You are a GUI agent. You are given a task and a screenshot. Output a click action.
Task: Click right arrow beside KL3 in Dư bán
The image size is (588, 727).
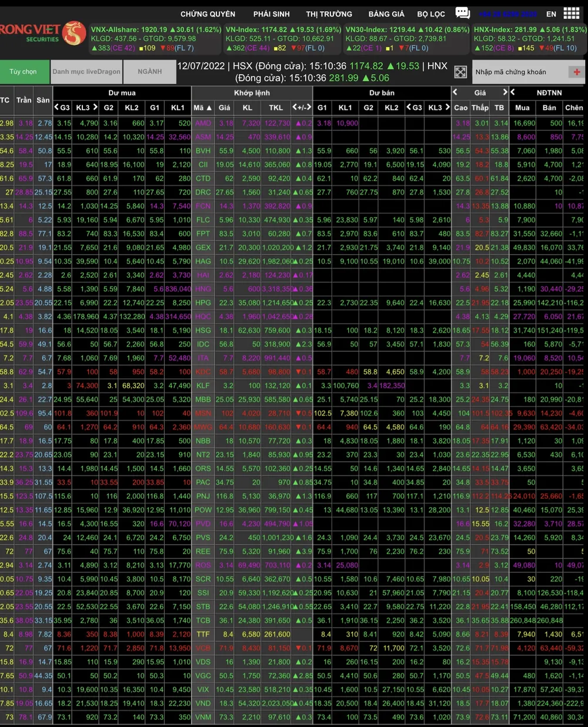click(x=447, y=107)
